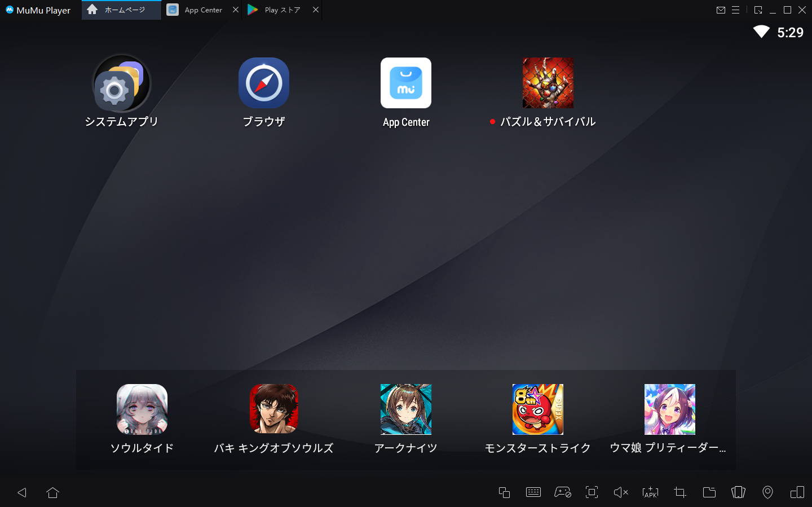This screenshot has width=812, height=507.
Task: Click the ソウルタイド label text
Action: [x=142, y=448]
